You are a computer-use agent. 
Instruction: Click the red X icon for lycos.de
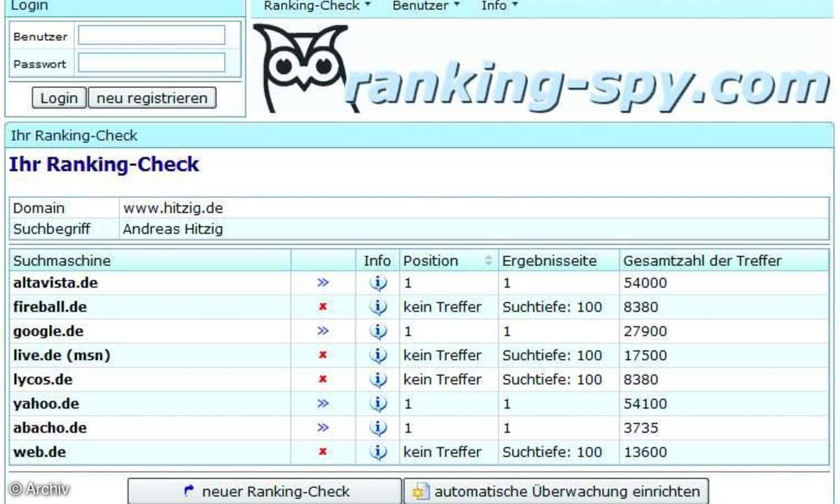(322, 379)
